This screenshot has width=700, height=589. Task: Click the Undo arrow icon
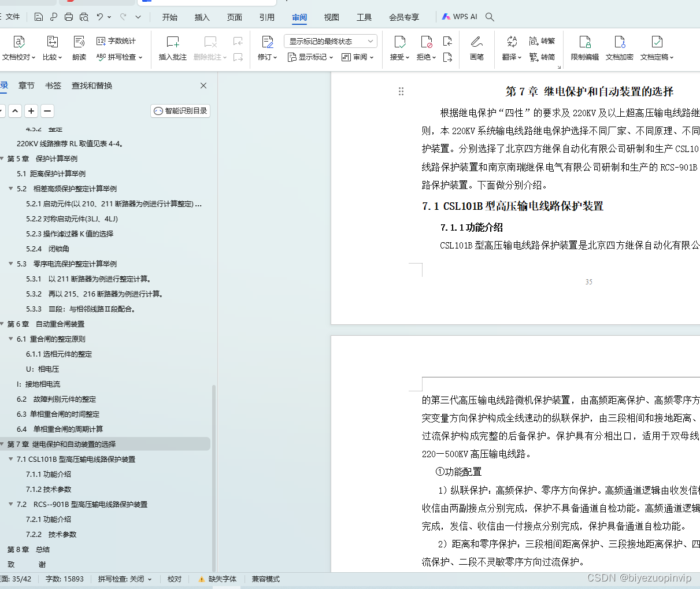(x=99, y=17)
